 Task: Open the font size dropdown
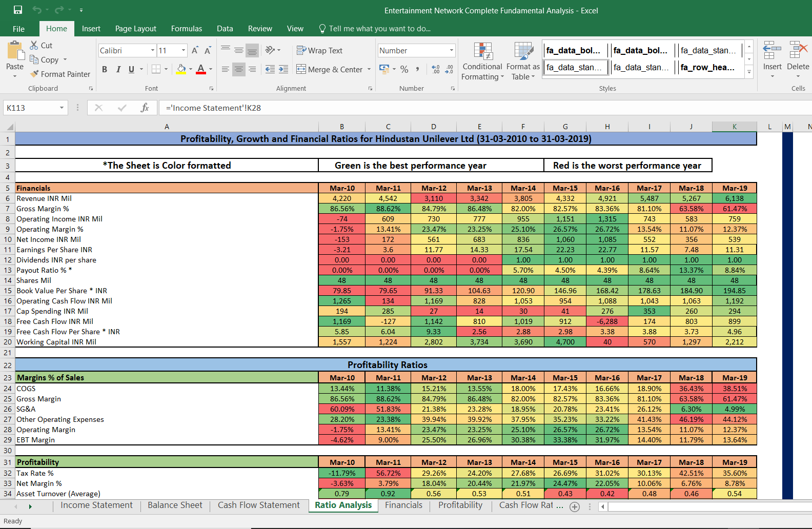click(184, 50)
